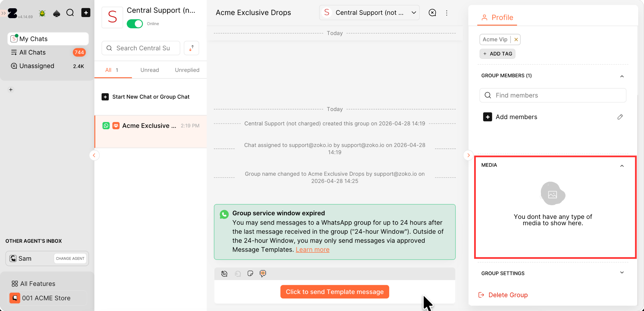Open the Central Support channel dropdown
This screenshot has height=311, width=644.
[x=369, y=13]
